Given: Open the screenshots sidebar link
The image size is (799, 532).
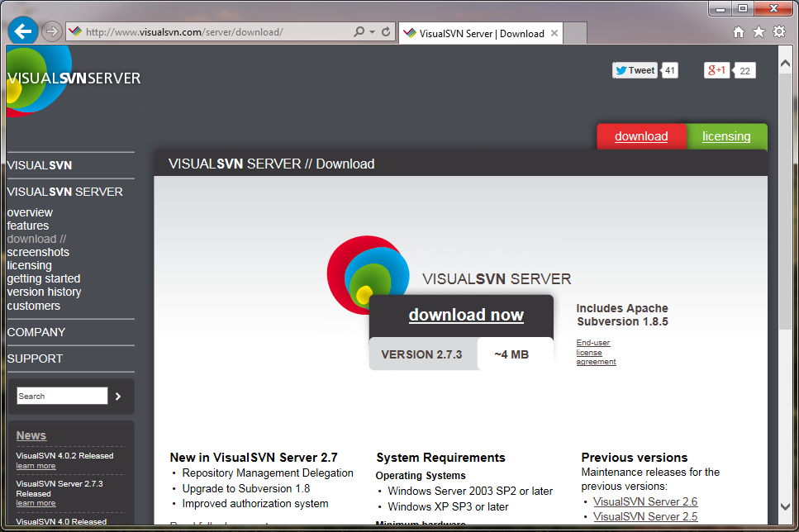Looking at the screenshot, I should 38,252.
